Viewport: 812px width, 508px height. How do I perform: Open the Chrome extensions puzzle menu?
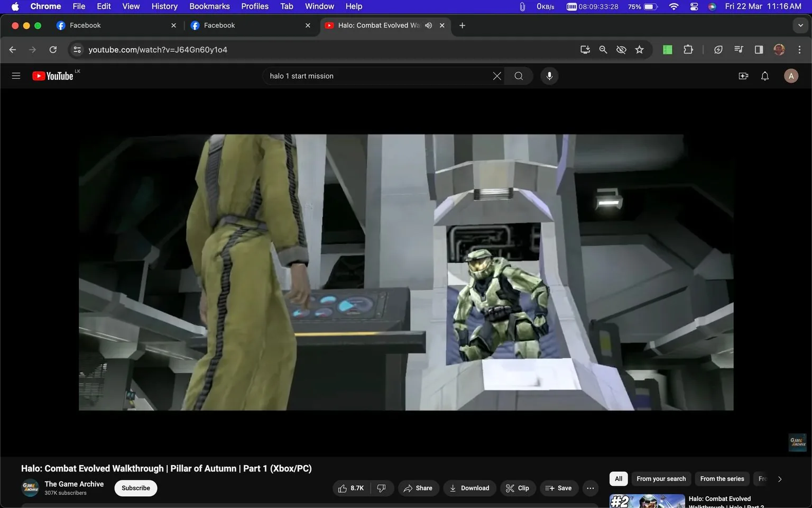(x=688, y=49)
